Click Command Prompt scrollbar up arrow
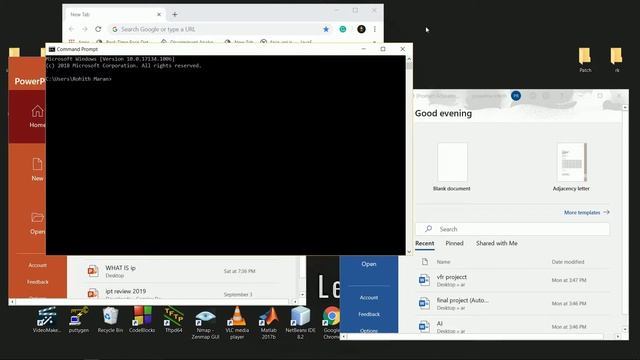This screenshot has width=640, height=360. [x=409, y=59]
